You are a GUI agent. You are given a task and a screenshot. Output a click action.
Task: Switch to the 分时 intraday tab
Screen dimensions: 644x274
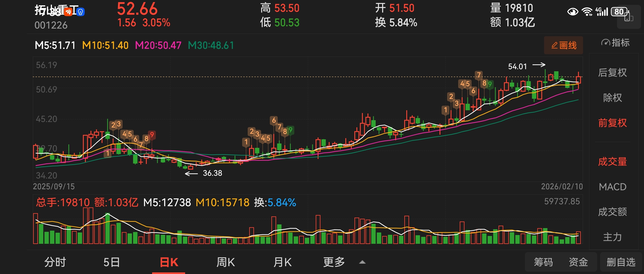coord(55,262)
